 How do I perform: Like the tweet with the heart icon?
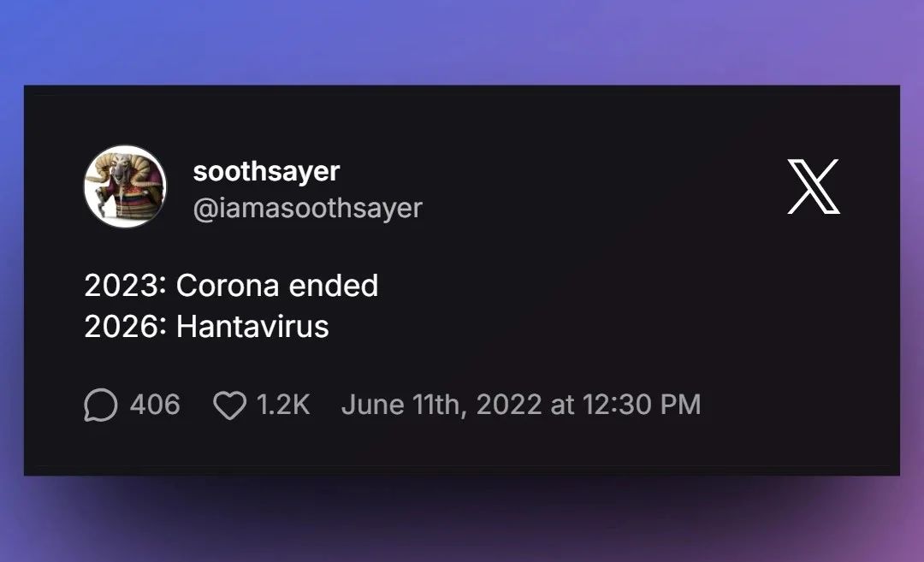229,405
